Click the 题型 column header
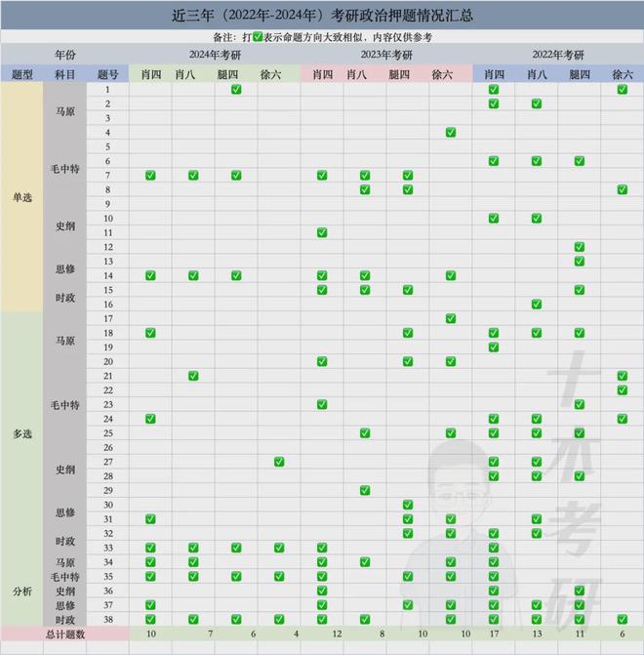Image resolution: width=644 pixels, height=655 pixels. click(x=22, y=75)
